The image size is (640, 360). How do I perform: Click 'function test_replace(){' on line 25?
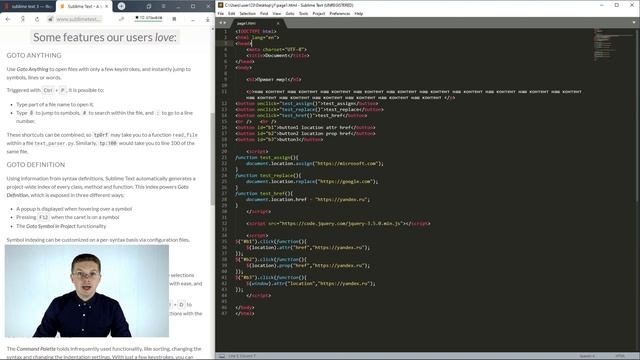click(x=268, y=176)
